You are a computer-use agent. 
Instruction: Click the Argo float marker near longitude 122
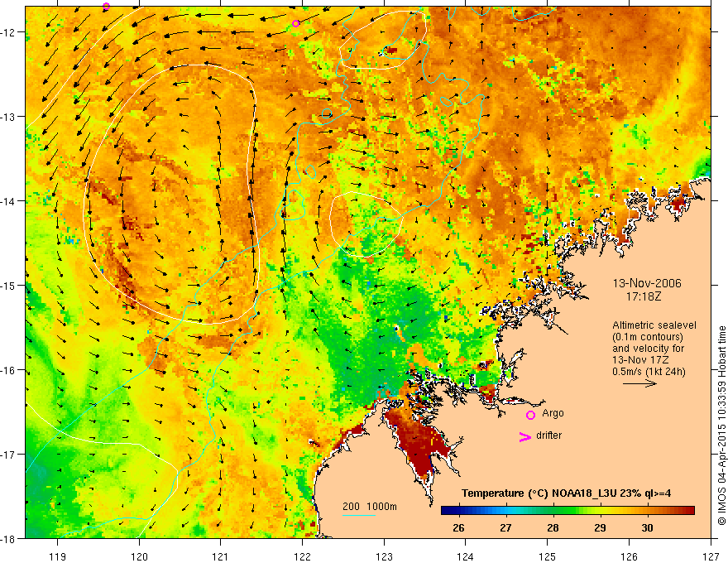[x=296, y=23]
